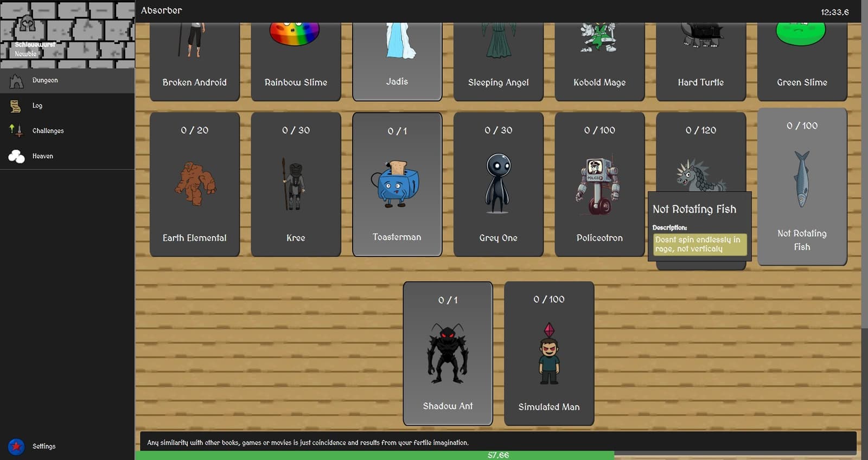This screenshot has width=868, height=460.
Task: Click the helmet avatar in profile header
Action: 27,24
